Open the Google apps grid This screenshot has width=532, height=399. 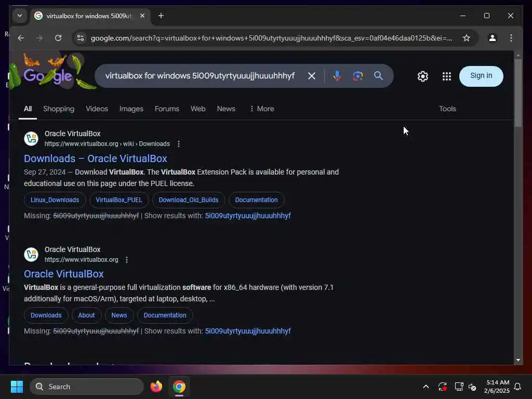tap(446, 76)
